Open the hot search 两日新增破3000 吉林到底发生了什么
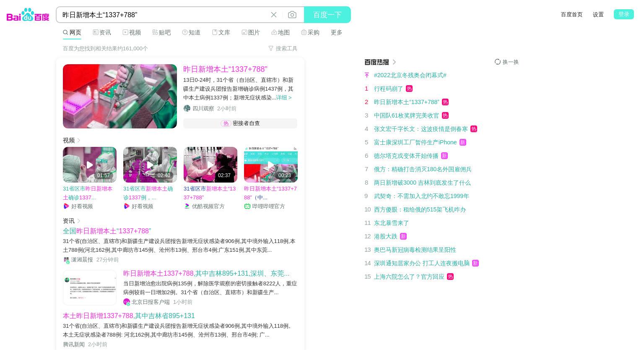The height and width of the screenshot is (350, 644). (x=422, y=183)
